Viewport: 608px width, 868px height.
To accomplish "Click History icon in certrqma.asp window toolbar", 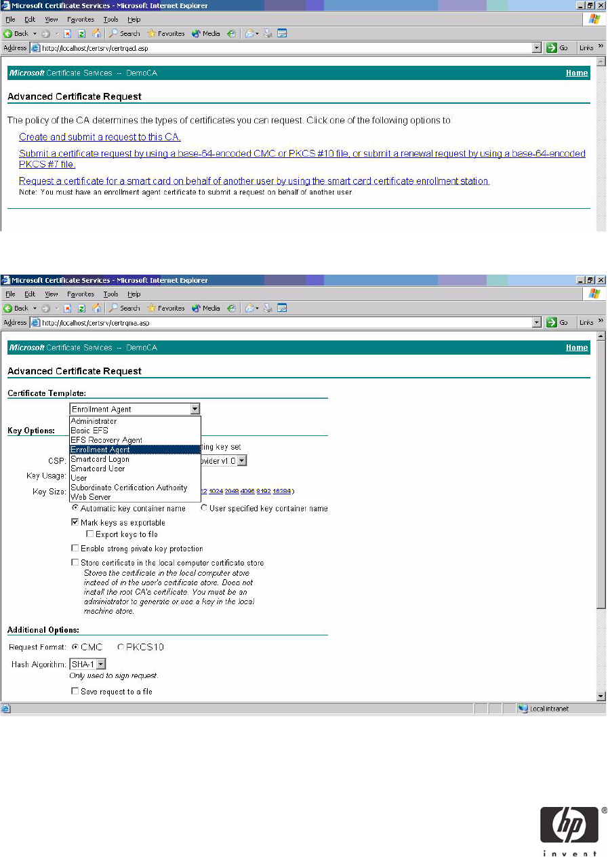I will coord(232,308).
